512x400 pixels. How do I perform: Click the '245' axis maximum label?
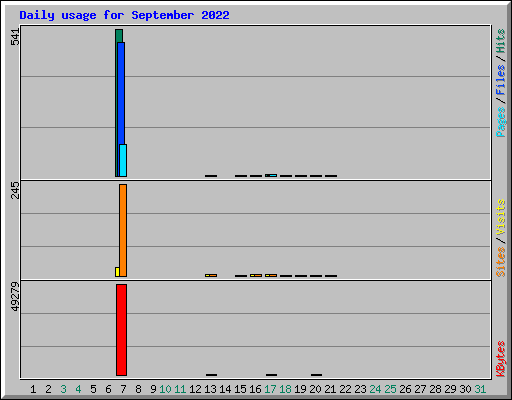point(15,190)
